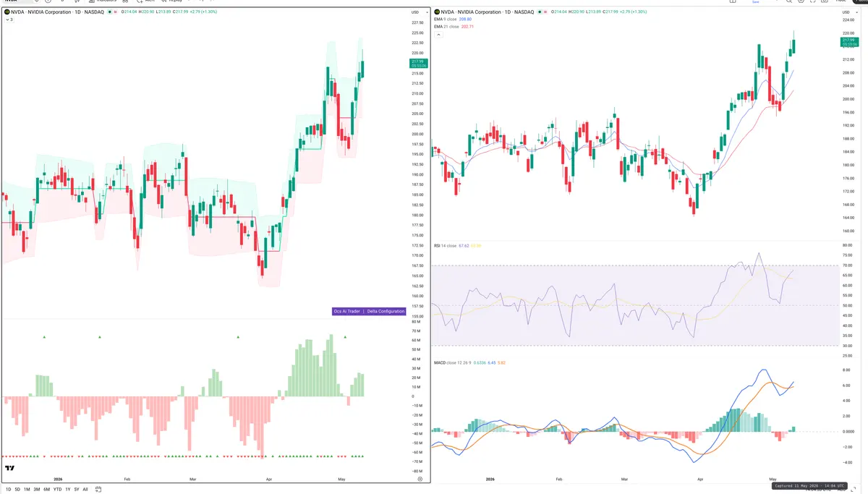Click green 217.99 price tag on left chart
The height and width of the screenshot is (494, 868).
pos(419,64)
